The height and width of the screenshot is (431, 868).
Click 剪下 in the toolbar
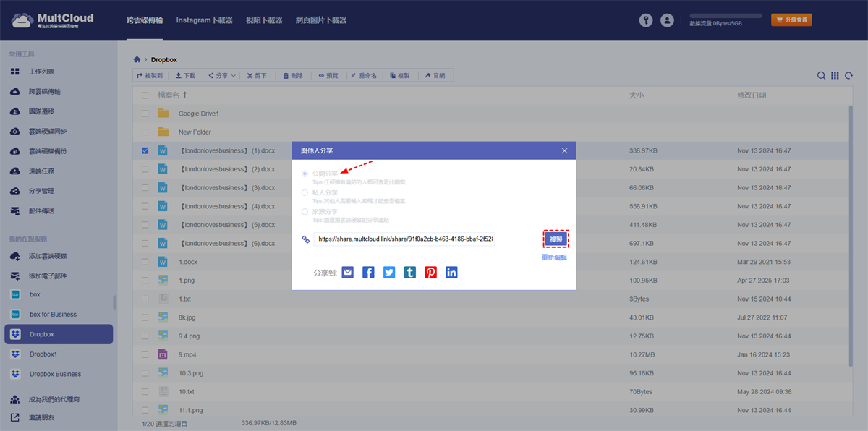pyautogui.click(x=257, y=75)
